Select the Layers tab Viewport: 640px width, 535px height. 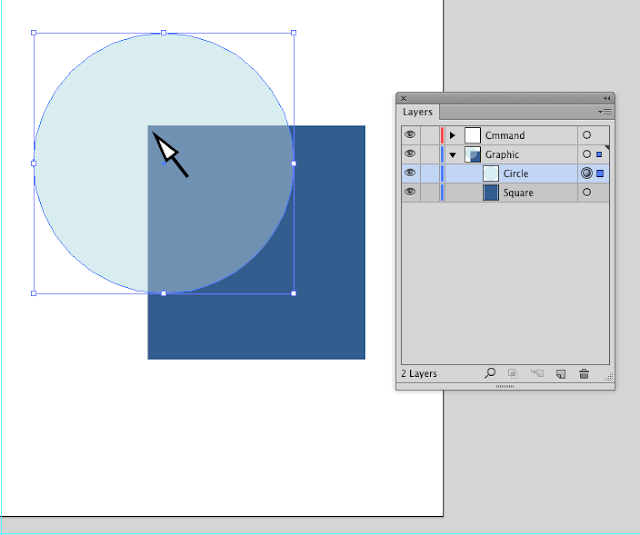click(418, 112)
